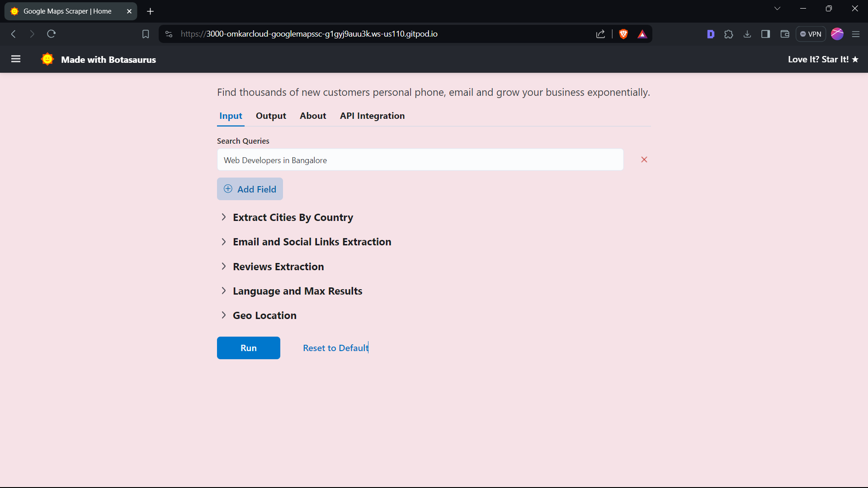Click the Search Queries input field

tap(420, 160)
